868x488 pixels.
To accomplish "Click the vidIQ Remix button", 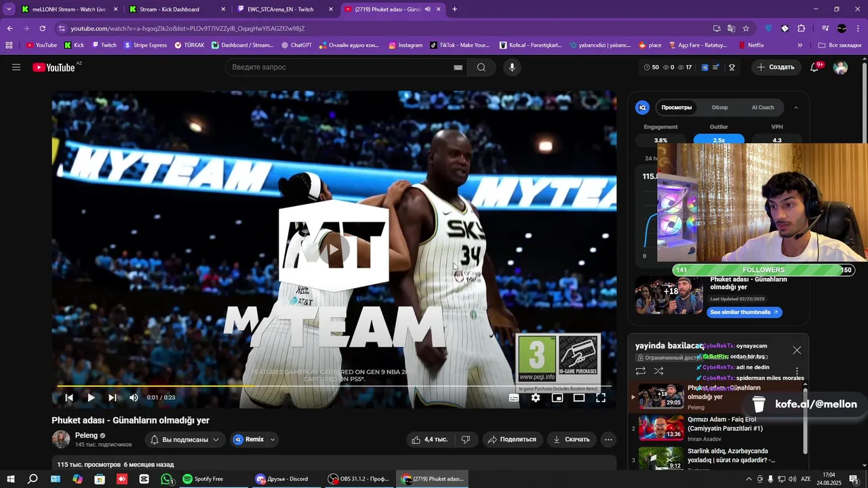I will [x=248, y=439].
